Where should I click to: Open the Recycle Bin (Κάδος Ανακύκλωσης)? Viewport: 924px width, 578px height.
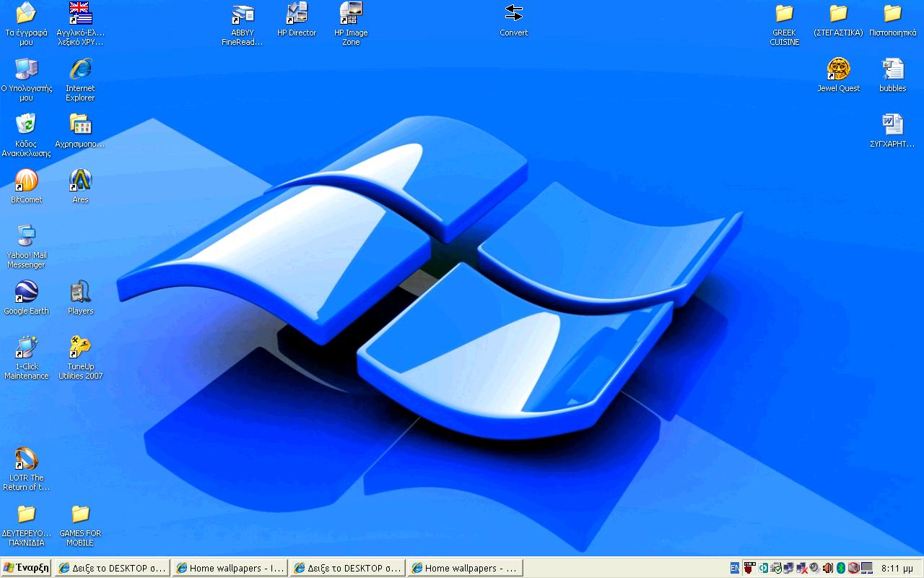26,135
